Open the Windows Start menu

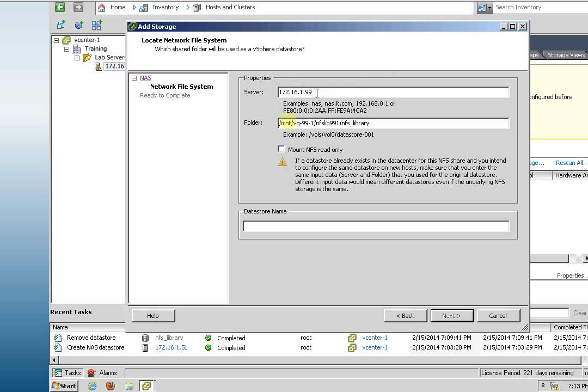click(64, 385)
